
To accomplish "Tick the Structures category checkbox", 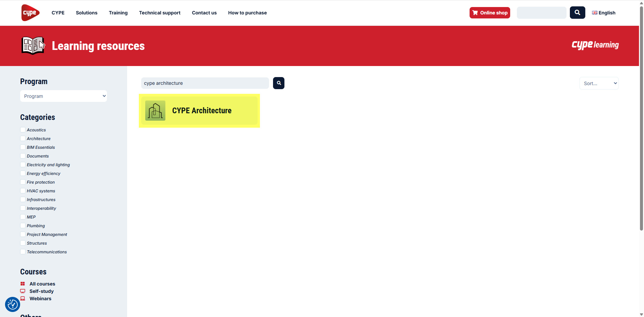I will [23, 243].
